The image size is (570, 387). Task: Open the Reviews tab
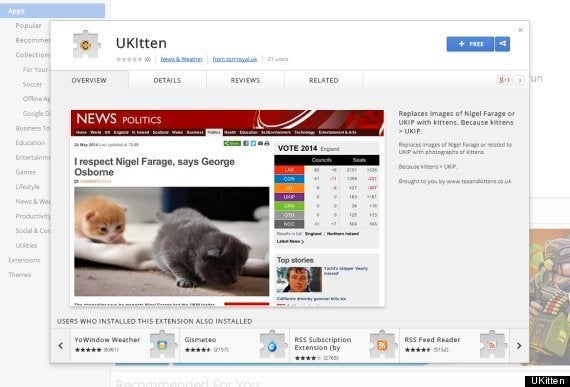coord(245,80)
